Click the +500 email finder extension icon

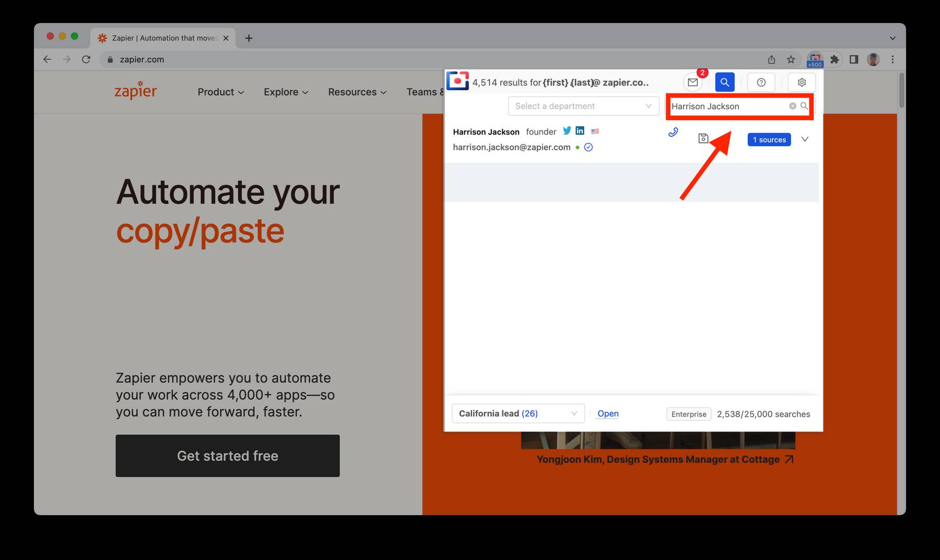815,59
